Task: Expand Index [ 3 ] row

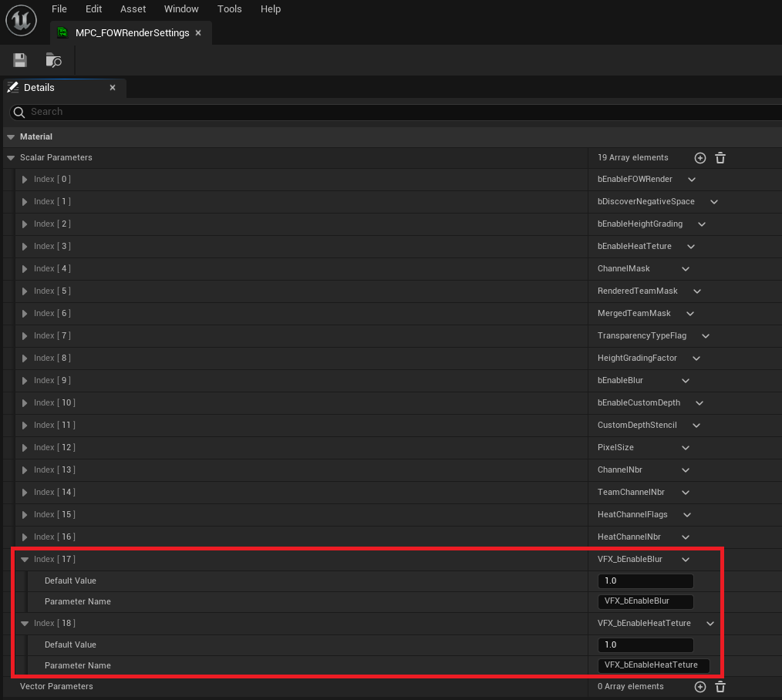Action: pyautogui.click(x=25, y=246)
